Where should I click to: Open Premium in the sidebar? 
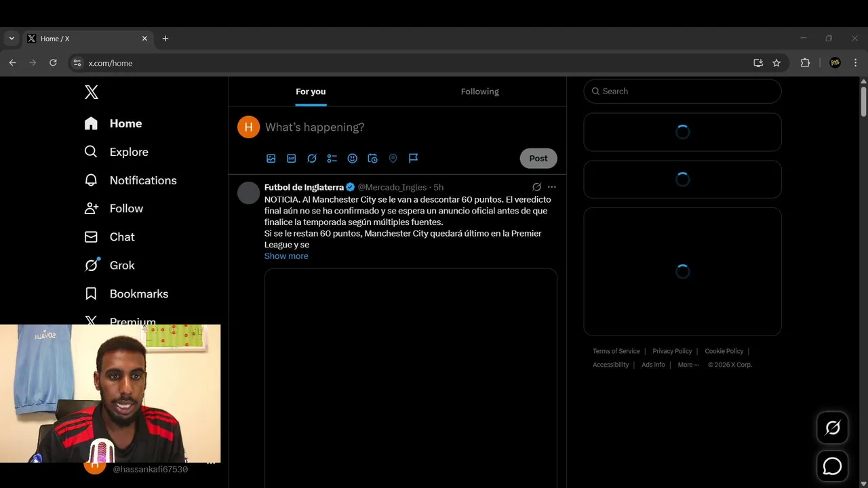[x=120, y=321]
